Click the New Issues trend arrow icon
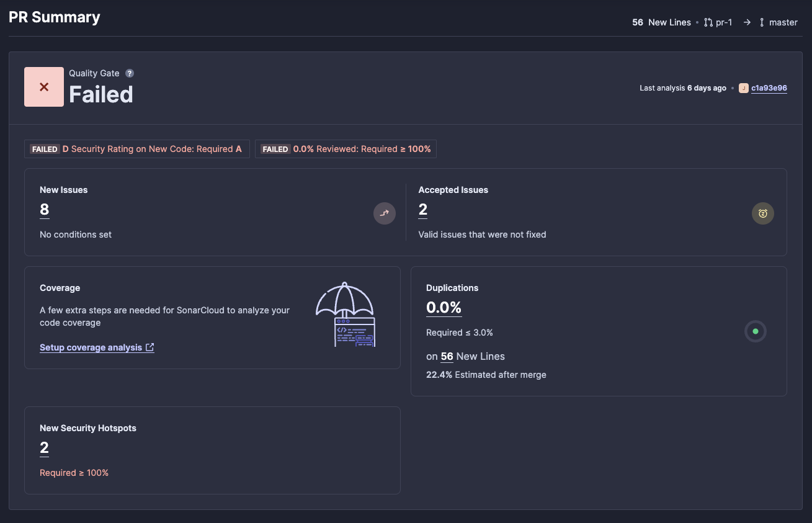 [x=385, y=213]
